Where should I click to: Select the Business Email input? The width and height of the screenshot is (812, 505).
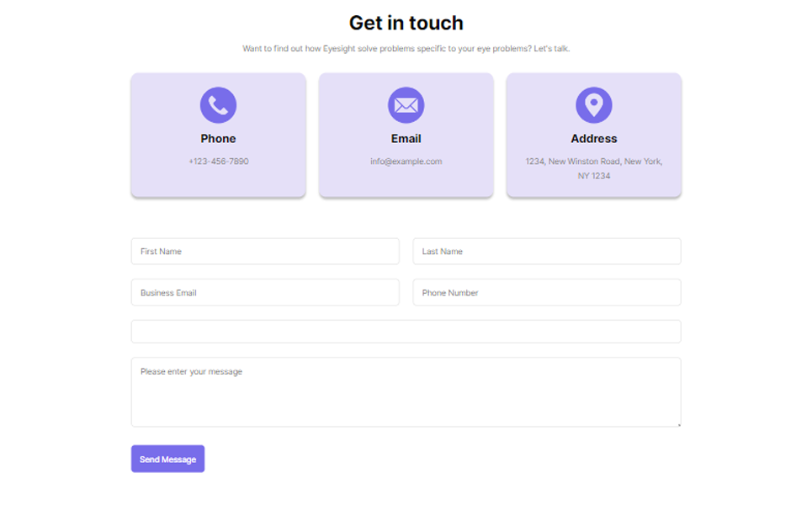point(265,293)
